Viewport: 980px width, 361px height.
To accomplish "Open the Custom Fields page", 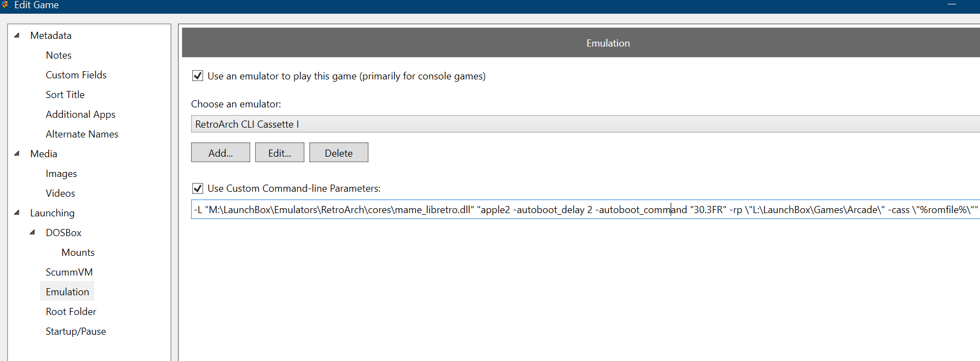I will [76, 75].
